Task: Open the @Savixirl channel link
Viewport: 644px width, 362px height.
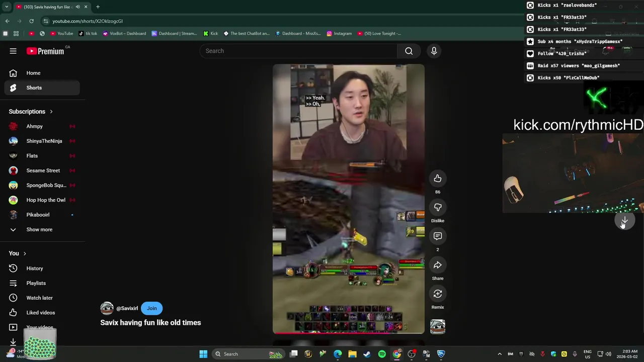Action: pyautogui.click(x=127, y=308)
